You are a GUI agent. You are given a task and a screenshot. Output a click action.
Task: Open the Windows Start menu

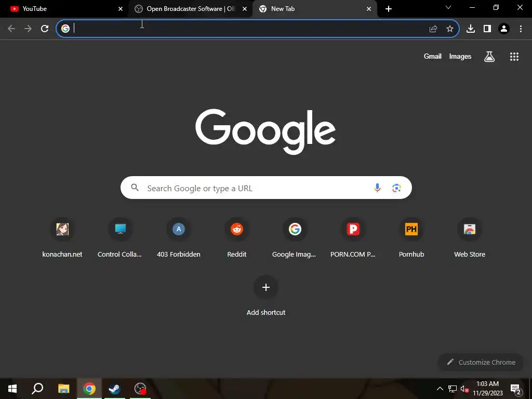click(x=12, y=389)
